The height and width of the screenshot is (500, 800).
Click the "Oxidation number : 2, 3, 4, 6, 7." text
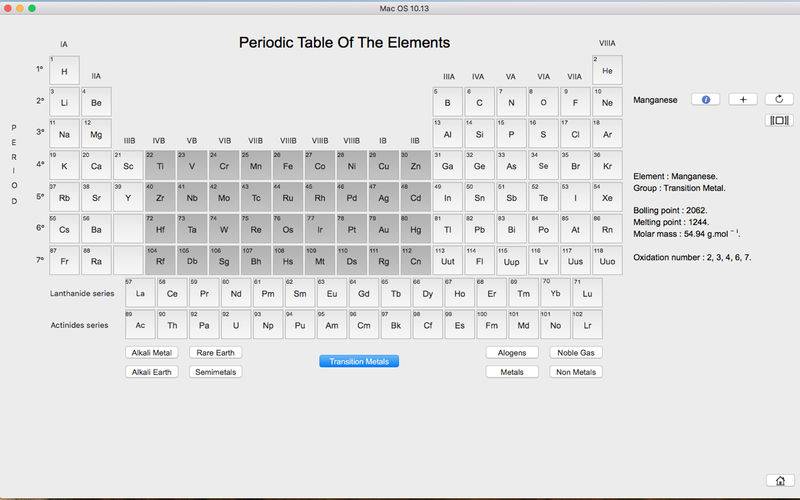692,257
